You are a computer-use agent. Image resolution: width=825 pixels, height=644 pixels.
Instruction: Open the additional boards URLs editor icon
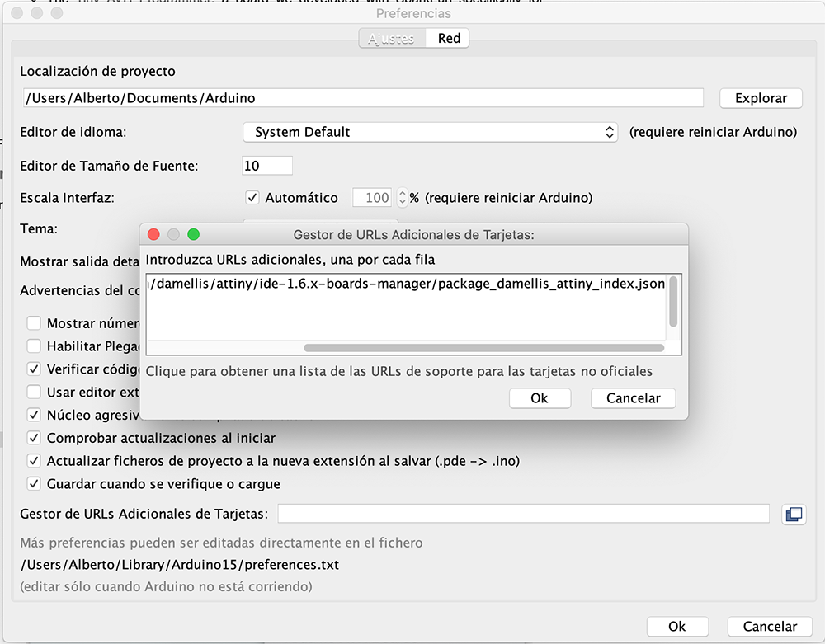pos(794,515)
